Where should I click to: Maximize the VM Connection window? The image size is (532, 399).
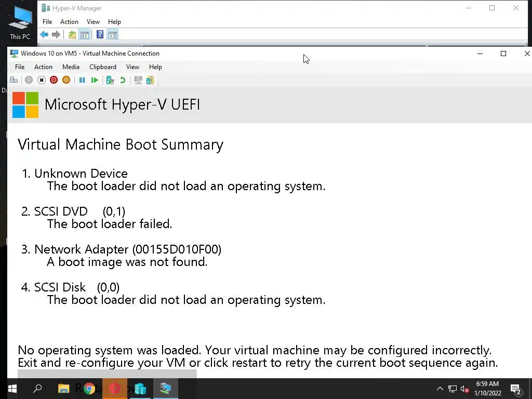pyautogui.click(x=503, y=54)
